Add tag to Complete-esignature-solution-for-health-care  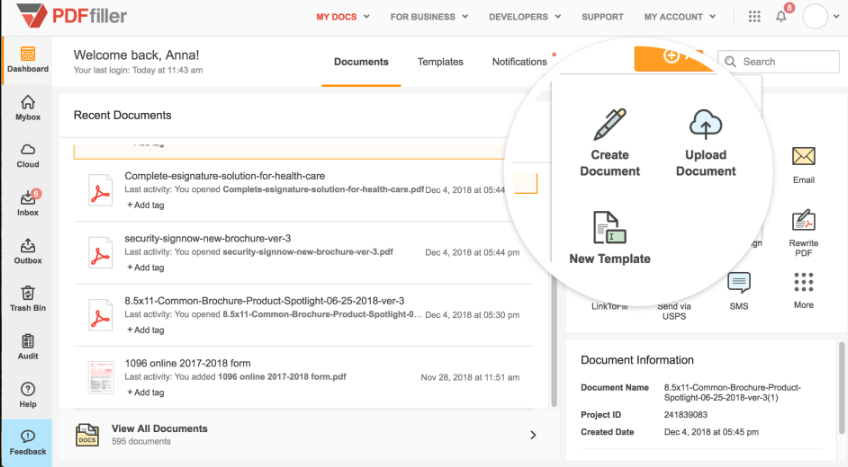coord(145,205)
